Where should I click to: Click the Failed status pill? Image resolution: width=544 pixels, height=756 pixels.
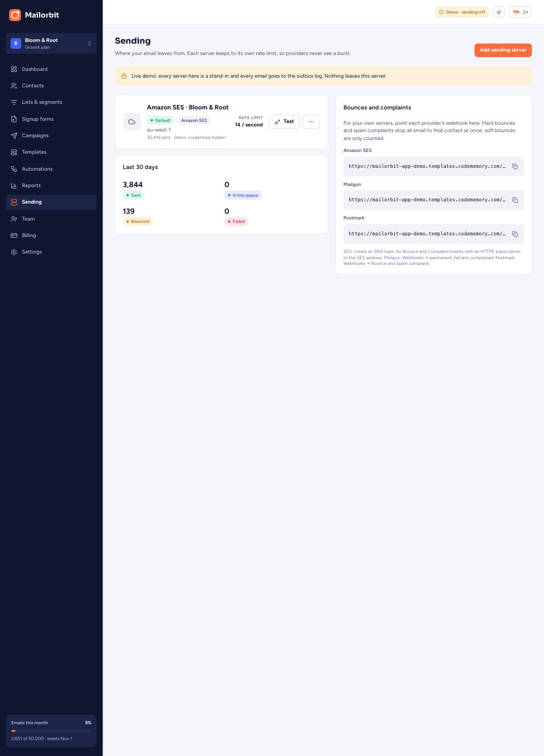236,221
